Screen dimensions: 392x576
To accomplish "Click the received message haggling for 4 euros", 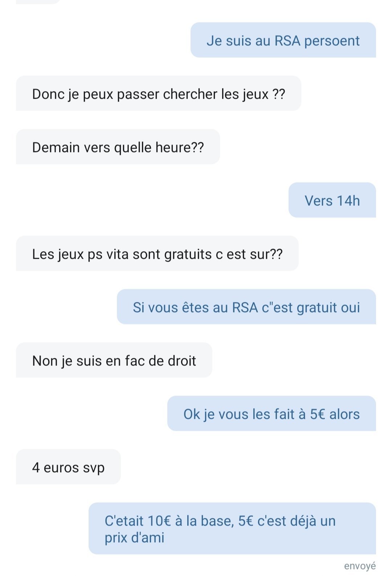I will point(68,467).
